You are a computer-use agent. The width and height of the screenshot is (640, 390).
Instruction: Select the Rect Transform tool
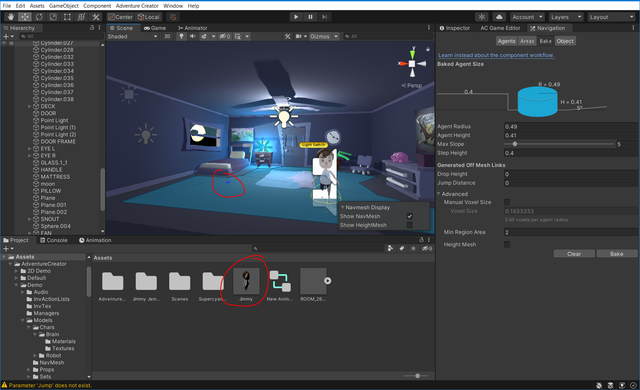click(67, 17)
